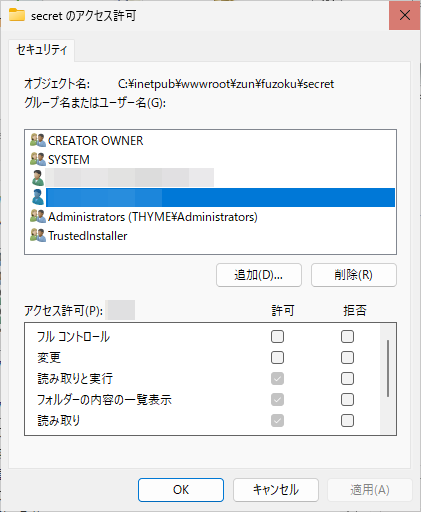This screenshot has height=512, width=421.
Task: Open the セキュリティ tab
Action: pyautogui.click(x=42, y=50)
